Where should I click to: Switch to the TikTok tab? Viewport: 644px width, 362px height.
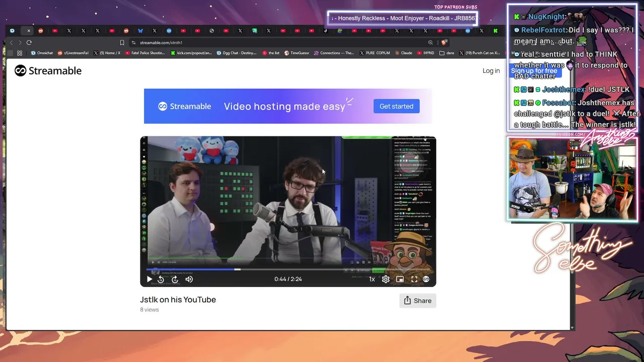click(326, 31)
